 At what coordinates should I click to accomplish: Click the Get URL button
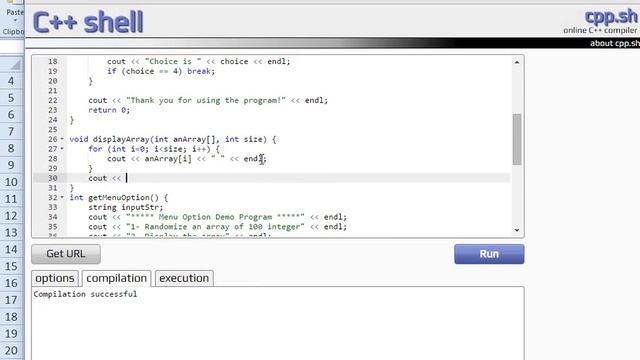click(66, 254)
